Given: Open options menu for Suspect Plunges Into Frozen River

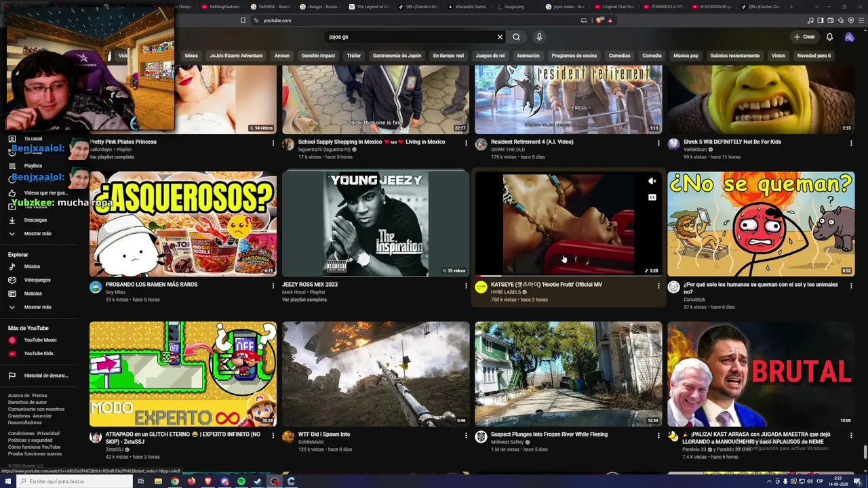Looking at the screenshot, I should coord(658,436).
